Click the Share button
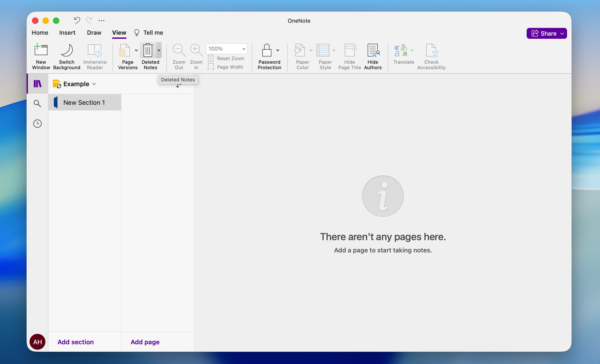Screen dimensions: 600x364 click(547, 33)
